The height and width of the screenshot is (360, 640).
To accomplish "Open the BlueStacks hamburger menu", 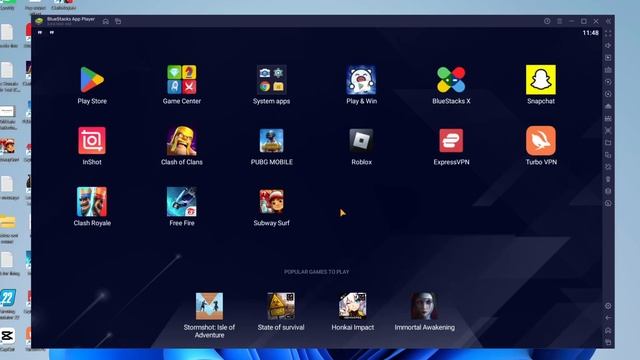I will 560,21.
